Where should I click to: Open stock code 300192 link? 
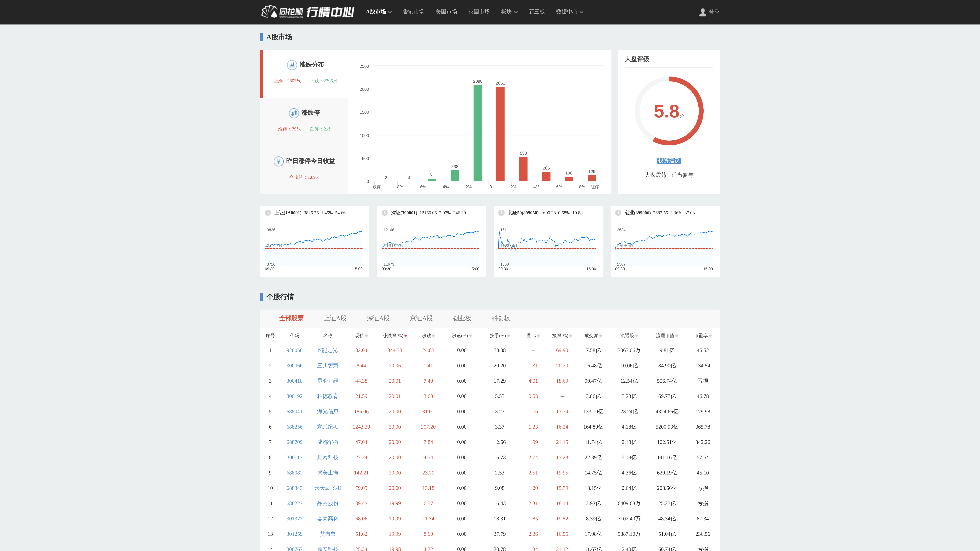[x=294, y=396]
